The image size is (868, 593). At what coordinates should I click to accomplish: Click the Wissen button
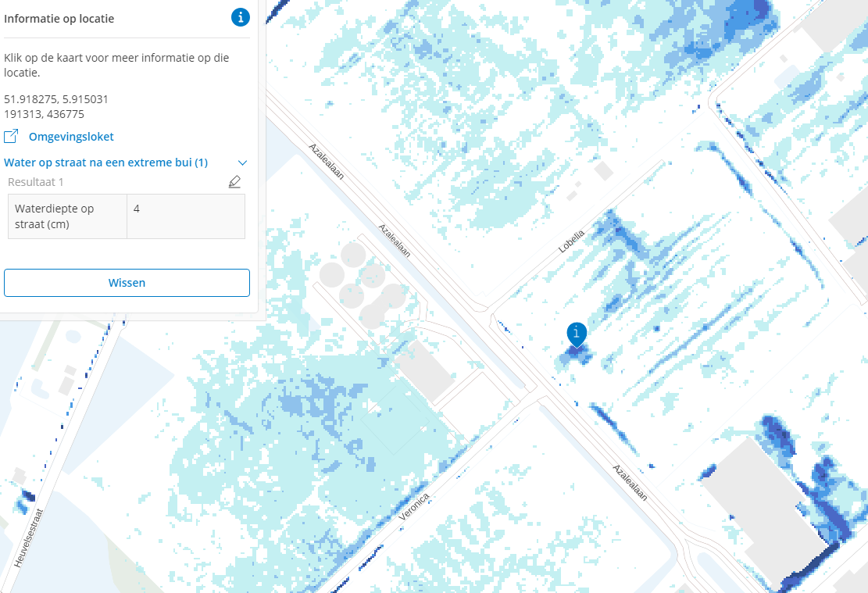click(127, 283)
